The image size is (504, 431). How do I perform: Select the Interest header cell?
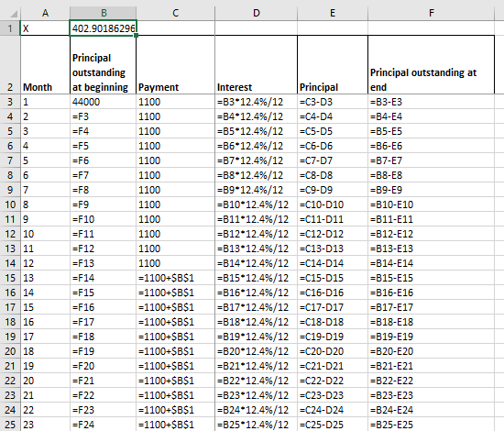pyautogui.click(x=257, y=64)
